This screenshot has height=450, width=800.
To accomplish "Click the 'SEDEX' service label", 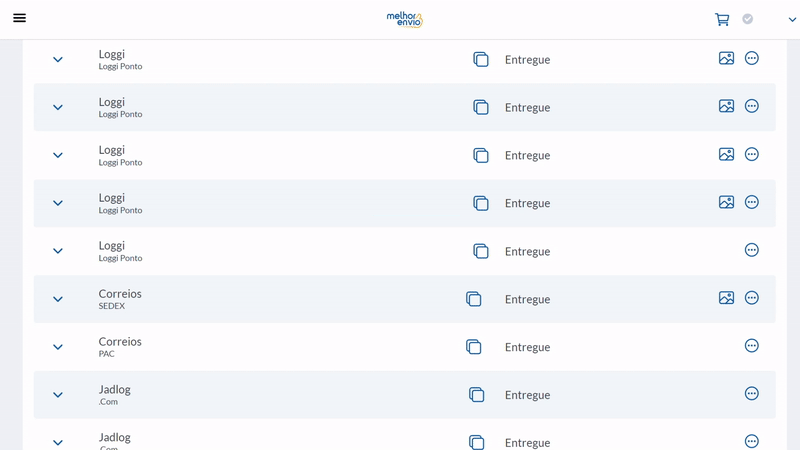I will tap(112, 306).
